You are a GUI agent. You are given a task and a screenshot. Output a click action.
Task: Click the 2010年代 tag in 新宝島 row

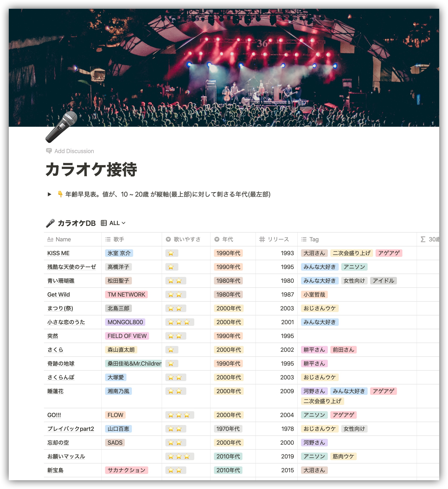coord(228,470)
